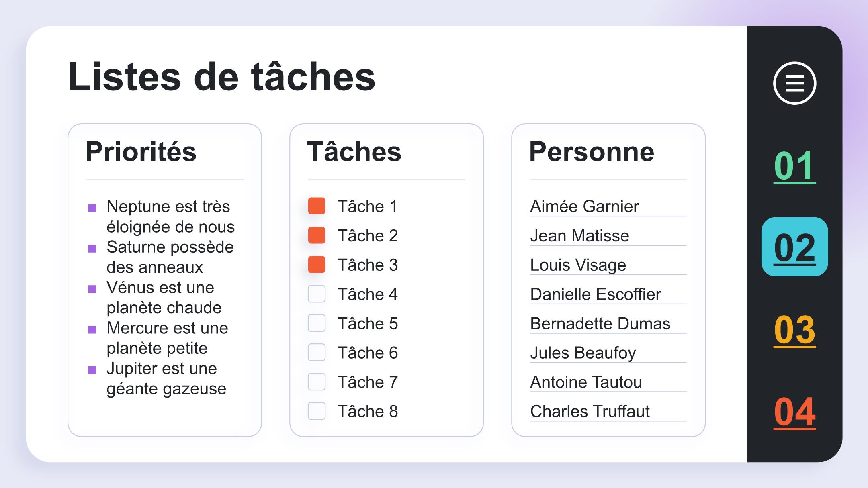Screen dimensions: 868x488
Task: Check the Tâche 8 checkbox
Action: [x=317, y=411]
